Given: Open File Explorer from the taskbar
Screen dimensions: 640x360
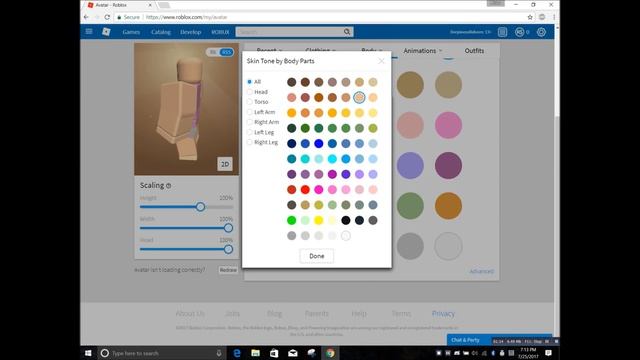Looking at the screenshot, I should click(x=256, y=353).
